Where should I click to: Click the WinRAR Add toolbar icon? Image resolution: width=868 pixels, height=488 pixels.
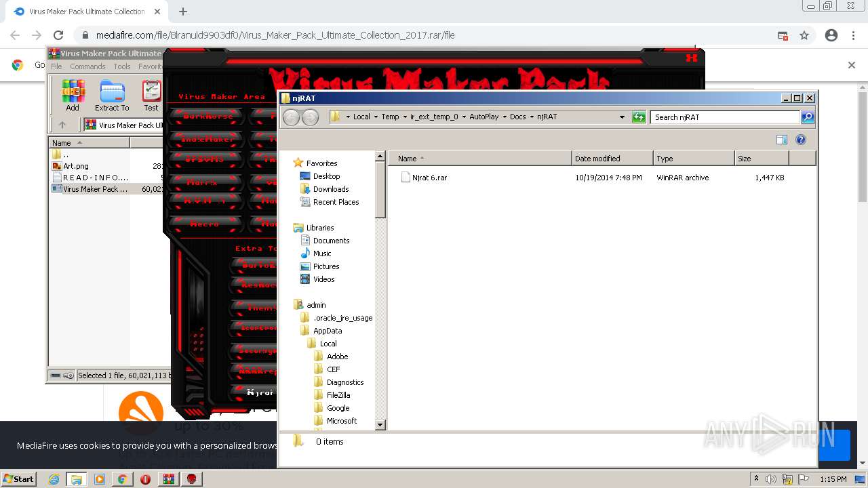coord(73,96)
